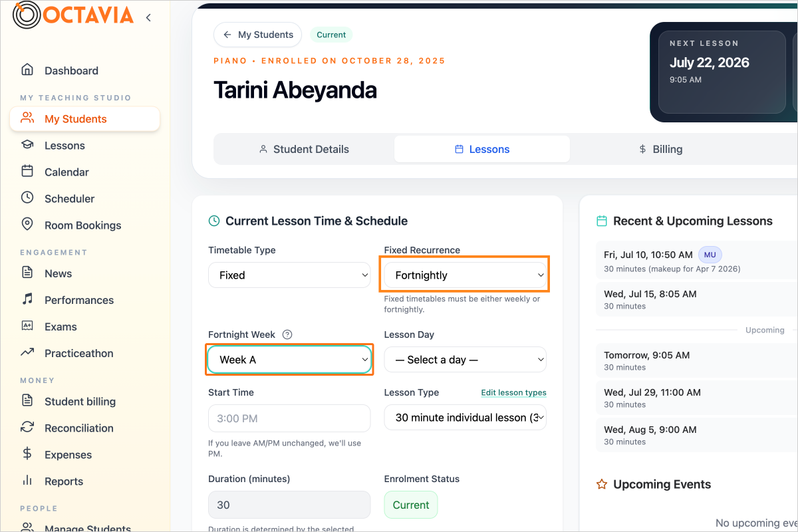Click the Octavia logo icon
The image size is (798, 532).
click(x=27, y=15)
